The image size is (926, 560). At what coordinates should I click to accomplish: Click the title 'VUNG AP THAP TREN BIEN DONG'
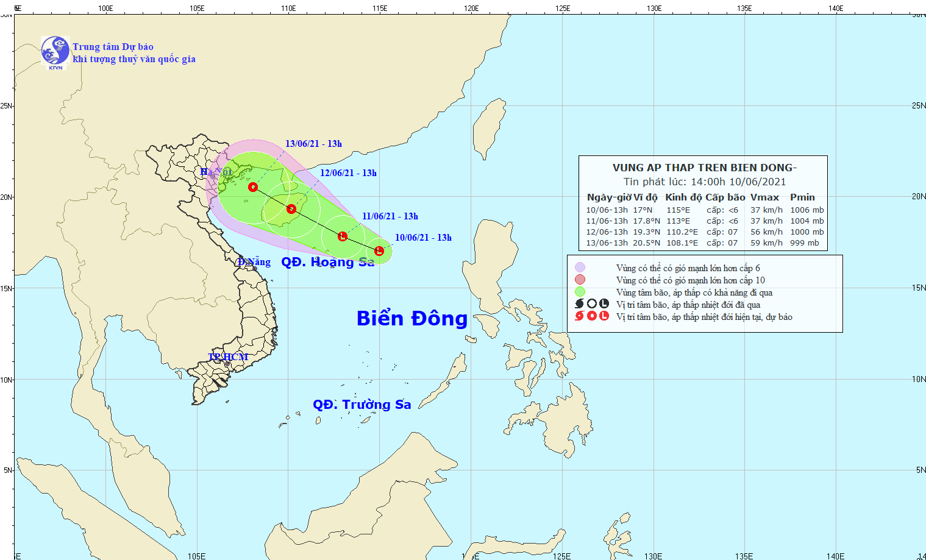705,168
